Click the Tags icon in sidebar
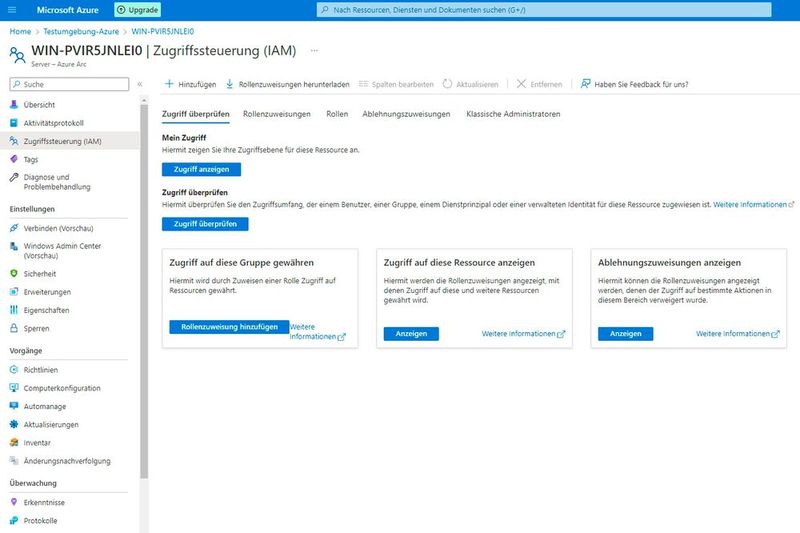 click(x=14, y=159)
